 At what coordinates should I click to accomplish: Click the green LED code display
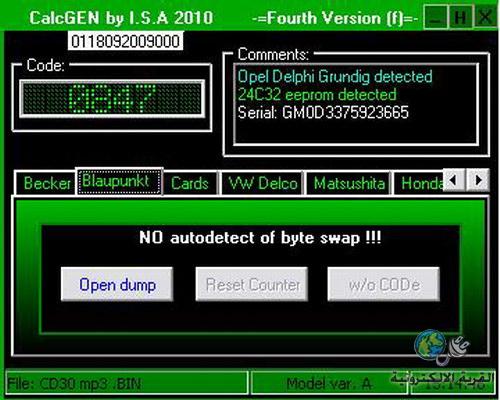(x=112, y=99)
